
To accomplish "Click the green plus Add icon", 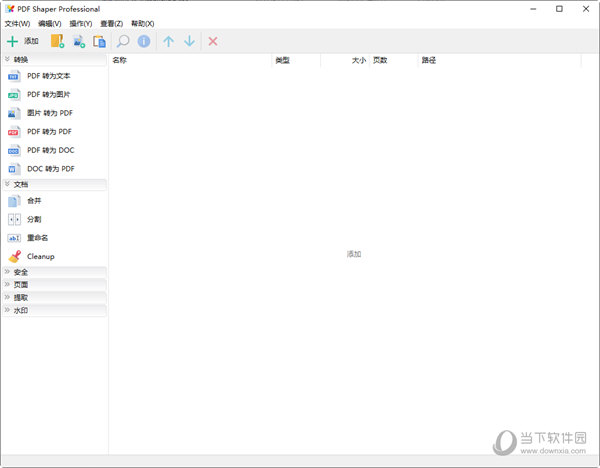I will (x=13, y=41).
